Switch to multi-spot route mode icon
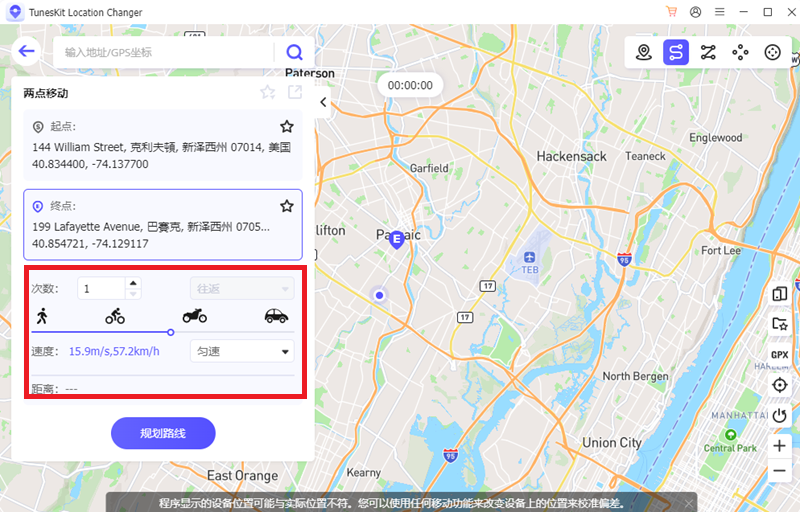Viewport: 800px width, 512px height. [x=708, y=52]
